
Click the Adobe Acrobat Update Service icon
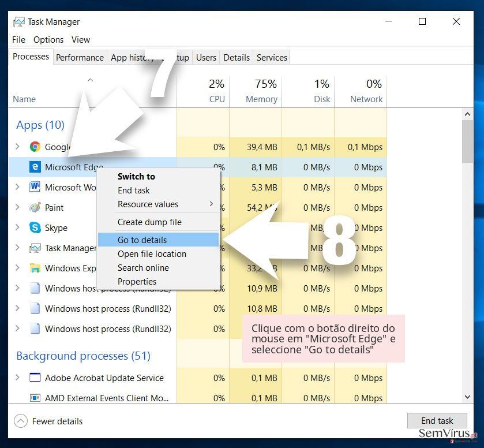point(35,378)
